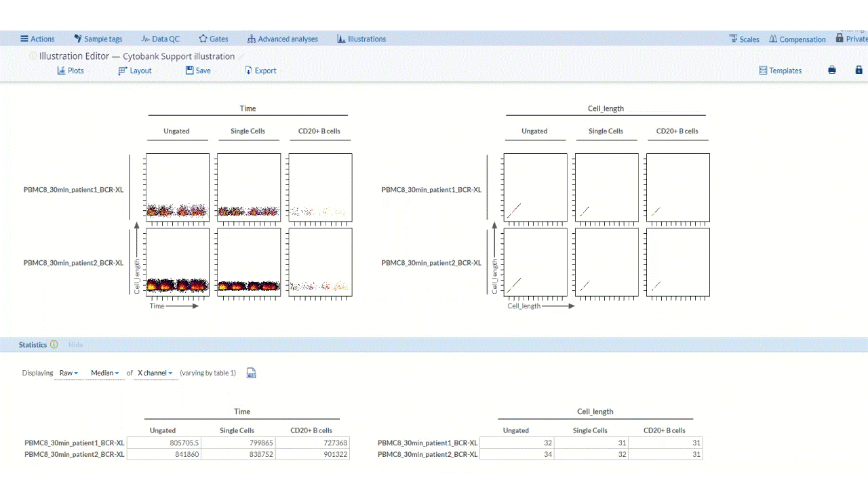Click the print icon

click(832, 70)
